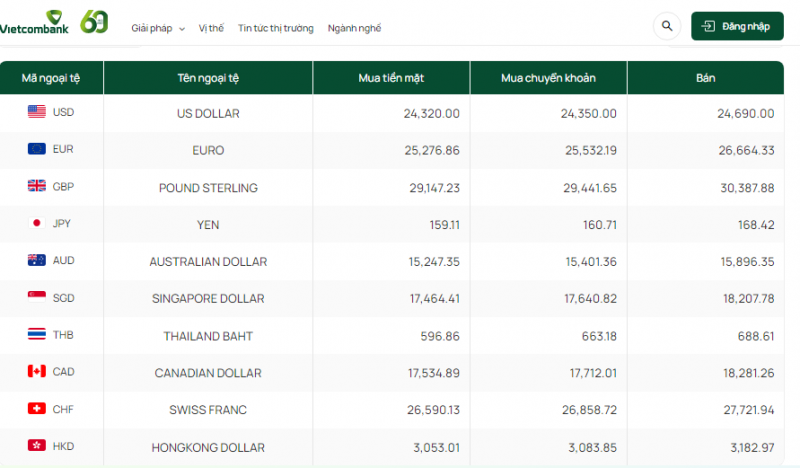Click the Canada flag icon
800x468 pixels.
click(x=37, y=371)
